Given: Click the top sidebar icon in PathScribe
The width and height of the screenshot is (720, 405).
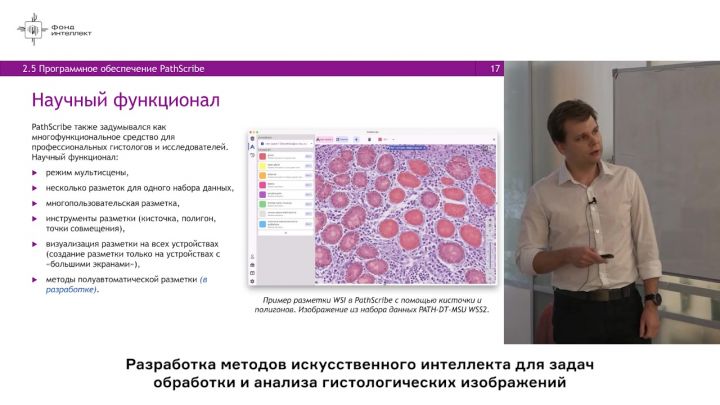Looking at the screenshot, I should coord(251,138).
